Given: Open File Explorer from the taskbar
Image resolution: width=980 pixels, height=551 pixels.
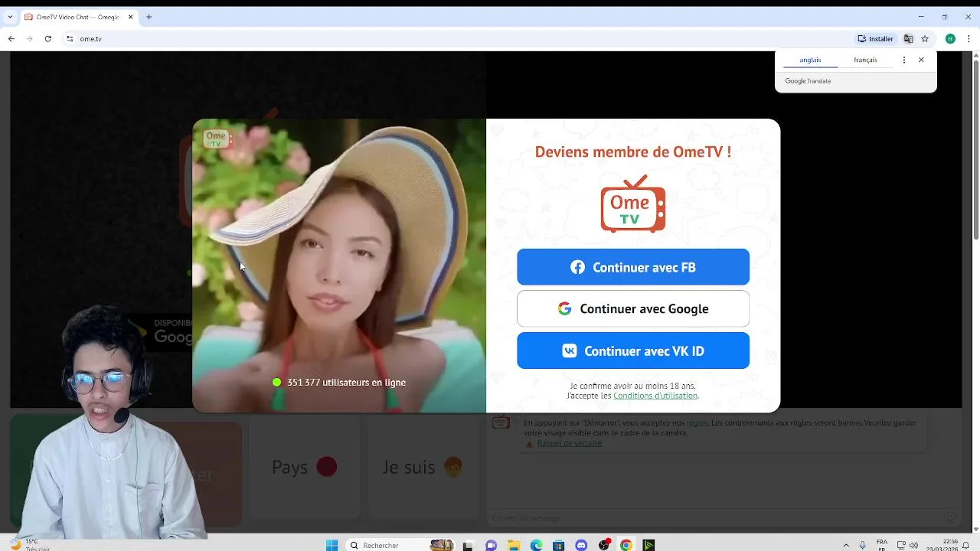Looking at the screenshot, I should [514, 546].
